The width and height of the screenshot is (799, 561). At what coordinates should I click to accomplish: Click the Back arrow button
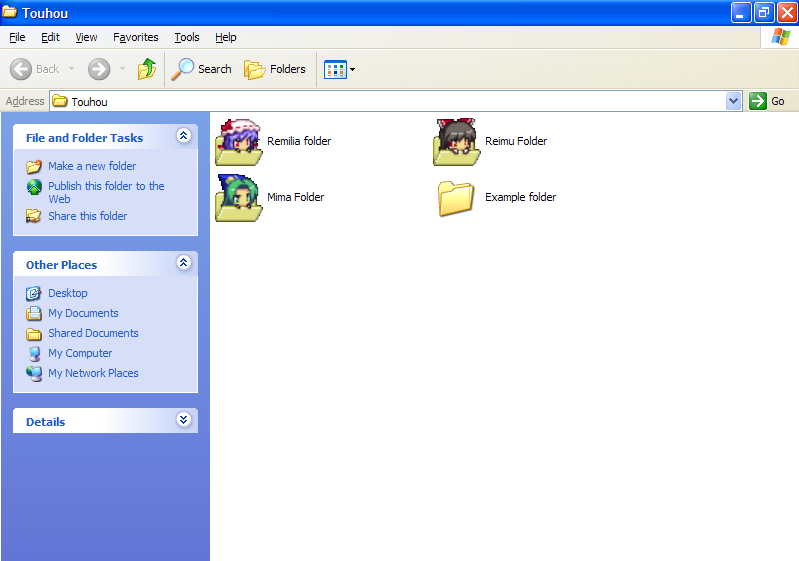pyautogui.click(x=21, y=69)
